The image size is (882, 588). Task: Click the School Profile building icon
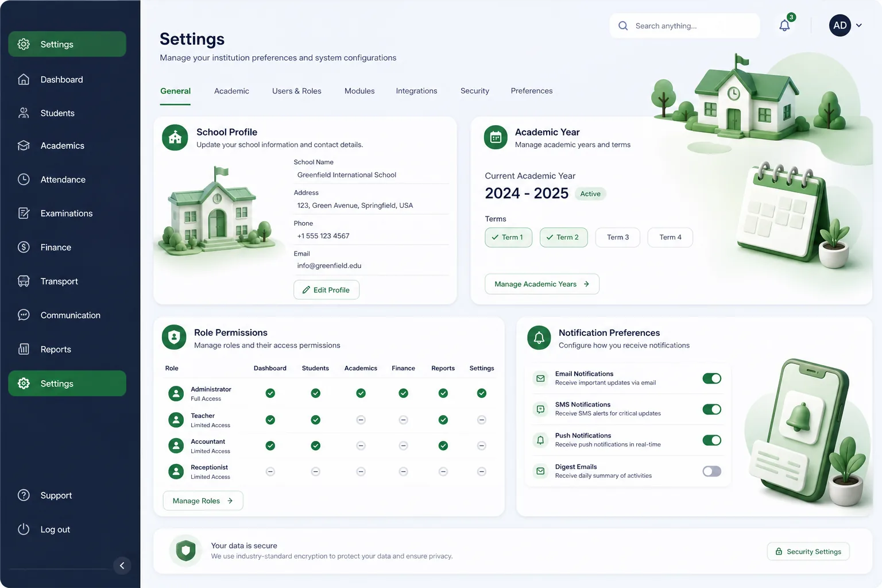(x=175, y=138)
